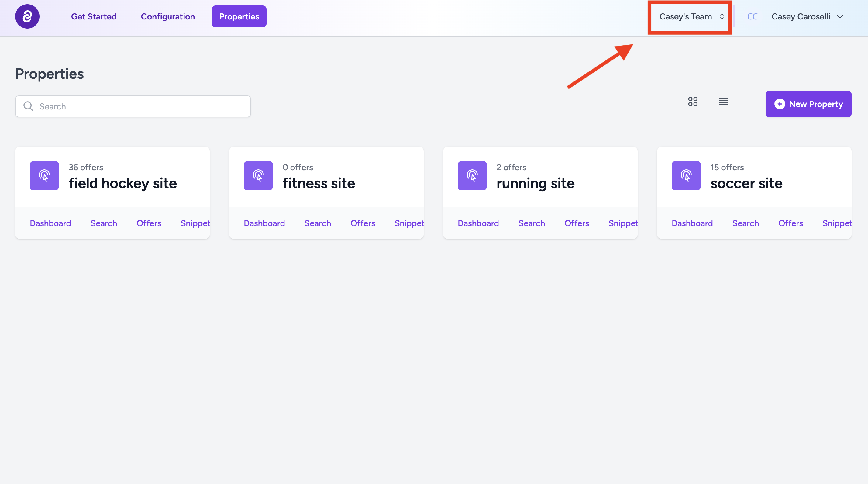Image resolution: width=868 pixels, height=484 pixels.
Task: Click the fitness site property icon
Action: tap(258, 176)
